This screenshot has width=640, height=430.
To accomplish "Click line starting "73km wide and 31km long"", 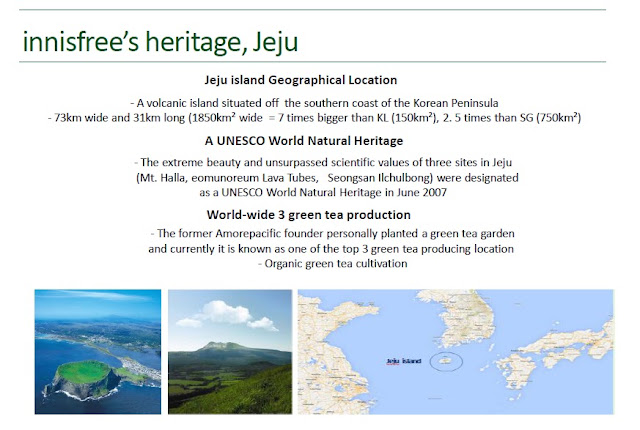I will click(314, 118).
